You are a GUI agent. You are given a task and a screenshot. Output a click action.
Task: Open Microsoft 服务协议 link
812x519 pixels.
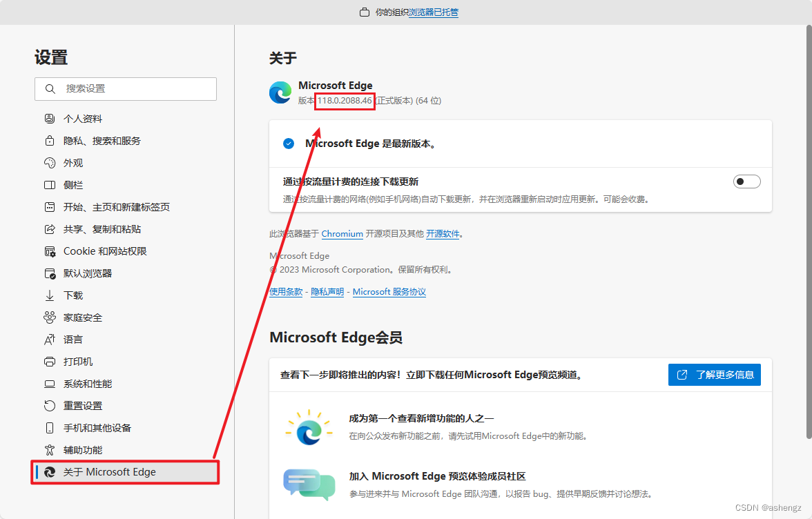coord(389,292)
